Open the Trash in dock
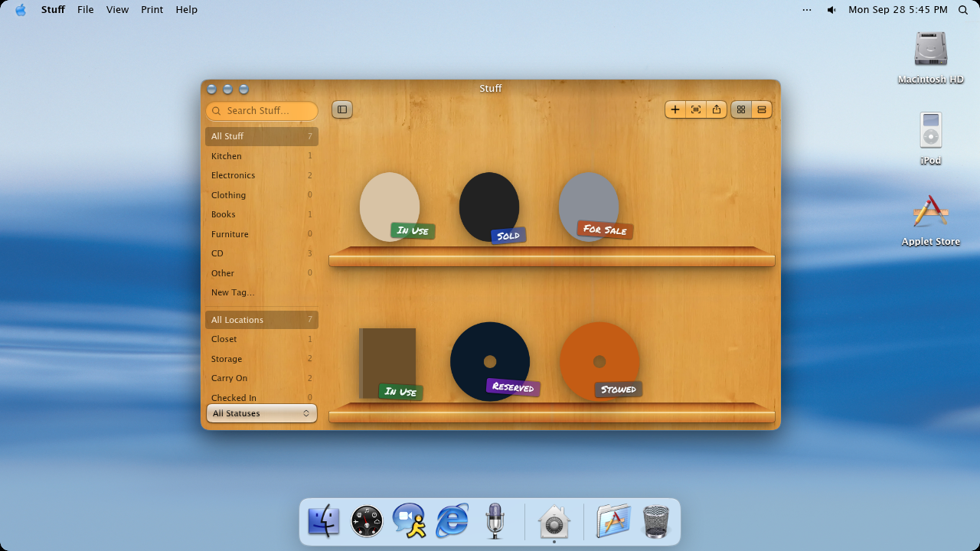The image size is (980, 551). [x=656, y=521]
